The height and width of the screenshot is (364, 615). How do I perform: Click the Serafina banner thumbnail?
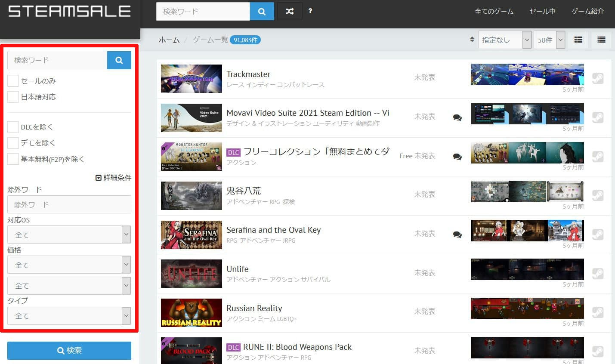click(192, 235)
